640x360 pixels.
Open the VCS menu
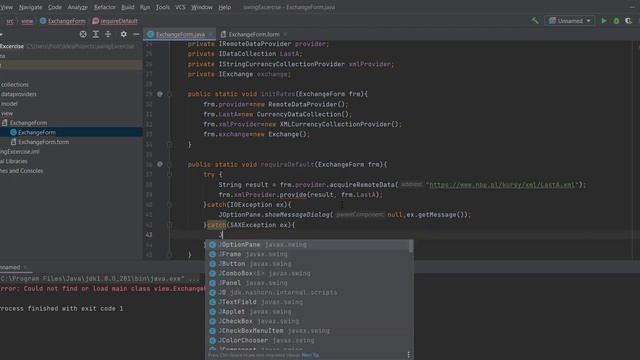[180, 7]
